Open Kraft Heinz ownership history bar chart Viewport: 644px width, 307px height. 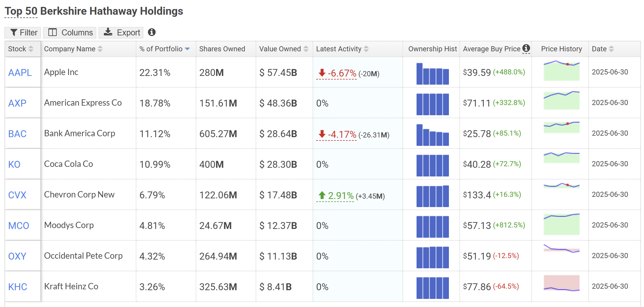click(432, 288)
